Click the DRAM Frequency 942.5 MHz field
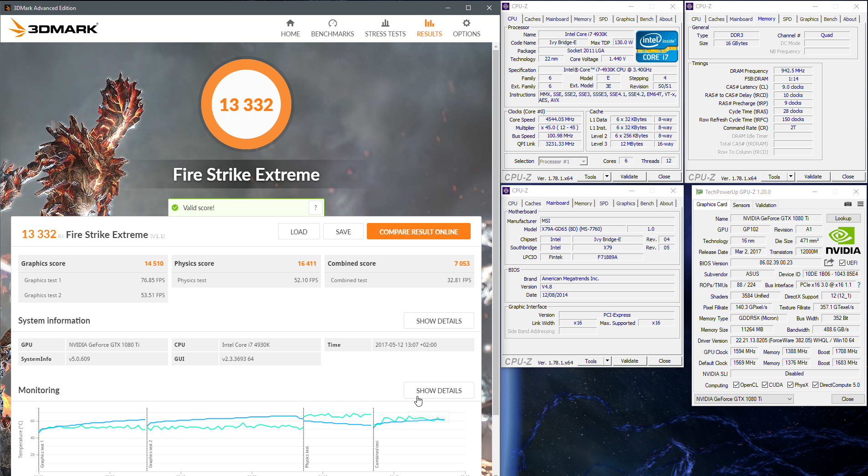 [x=793, y=71]
